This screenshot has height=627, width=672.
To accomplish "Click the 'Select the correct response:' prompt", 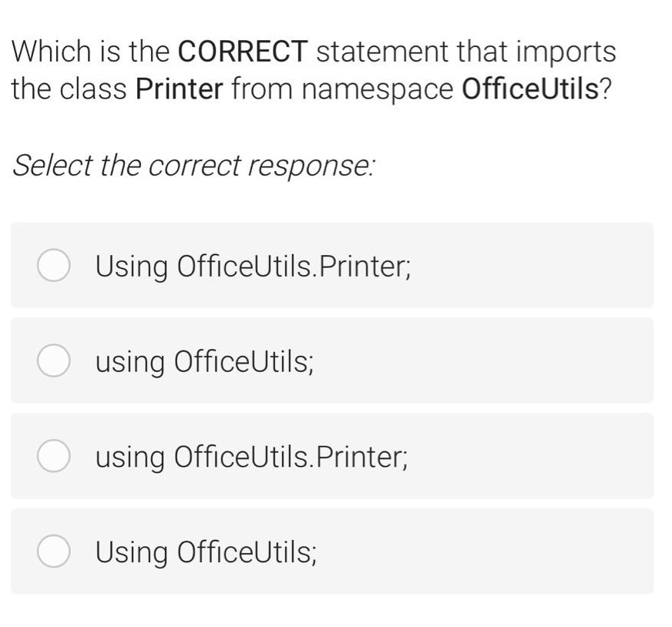I will click(194, 166).
